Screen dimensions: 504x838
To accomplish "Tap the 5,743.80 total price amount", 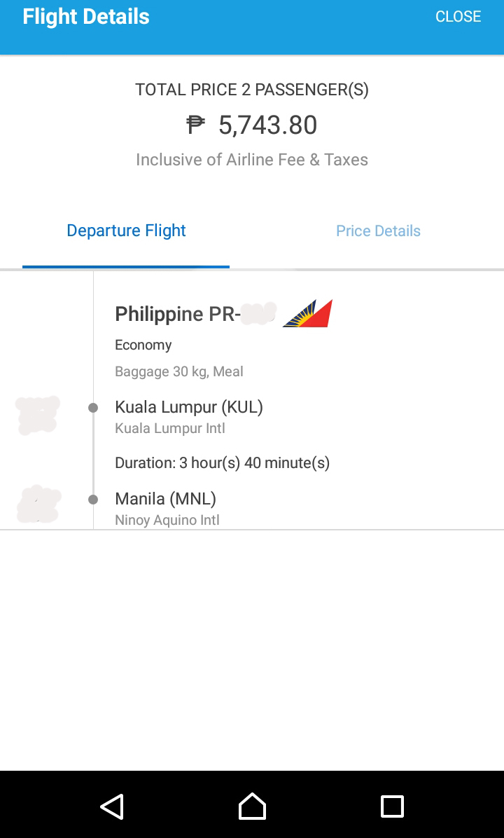I will coord(267,125).
